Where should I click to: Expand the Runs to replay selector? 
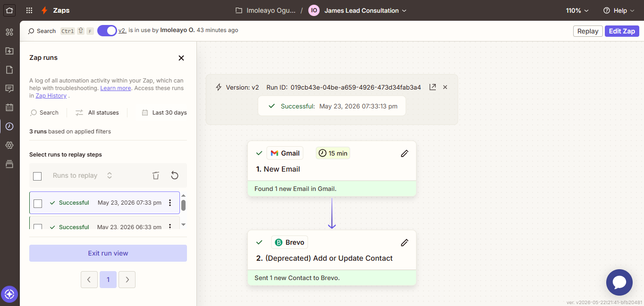(83, 175)
